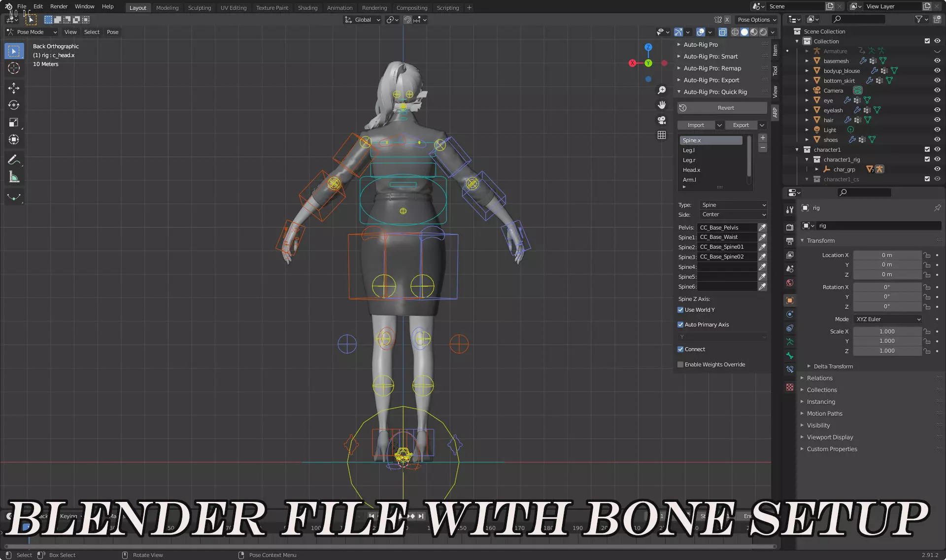Pick Spine4 bone with eyedropper icon

[762, 267]
